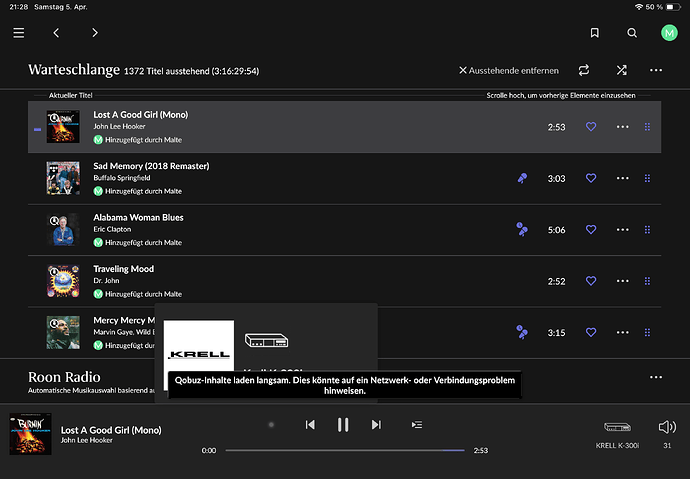Open the bookmarks icon
This screenshot has width=690, height=479.
[x=595, y=33]
